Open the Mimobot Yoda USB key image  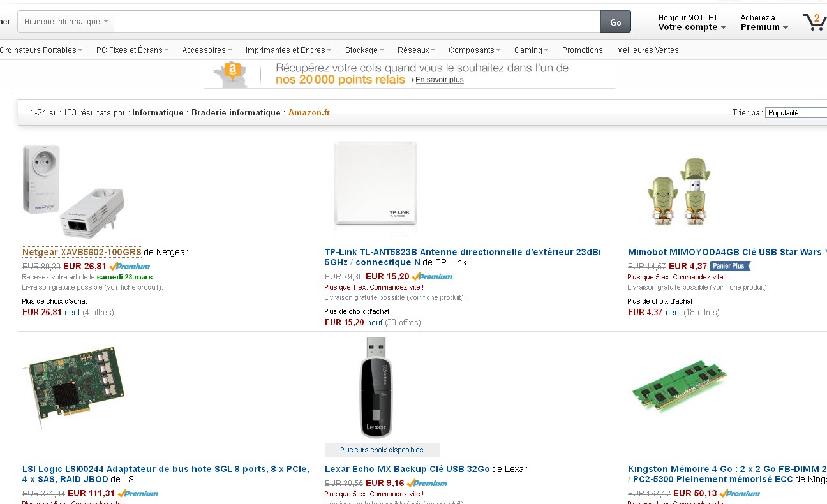[x=679, y=191]
